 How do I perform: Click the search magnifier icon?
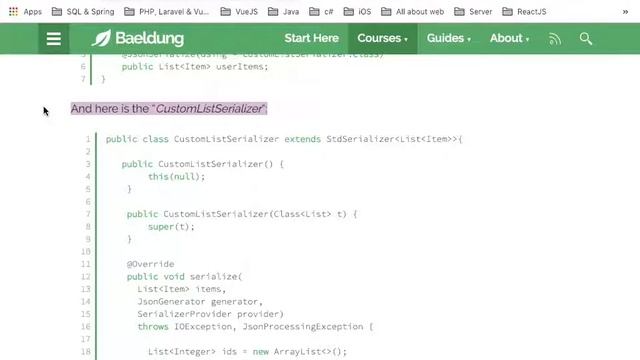click(586, 39)
